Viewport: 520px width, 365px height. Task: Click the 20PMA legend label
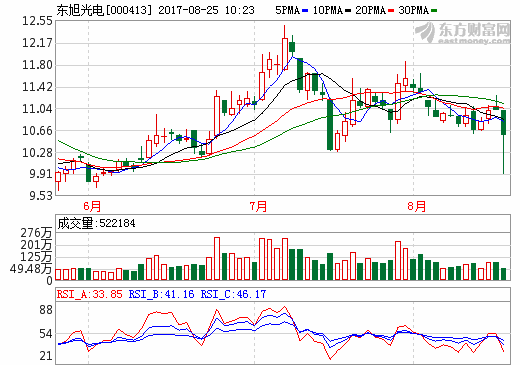point(371,10)
